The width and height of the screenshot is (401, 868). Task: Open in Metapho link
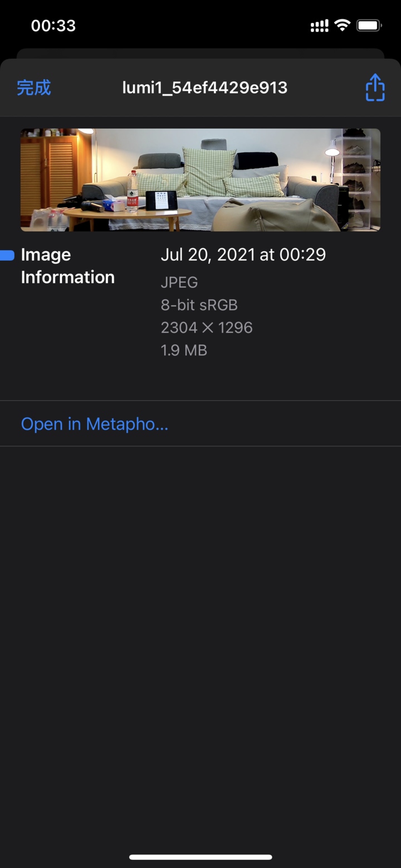pyautogui.click(x=95, y=424)
